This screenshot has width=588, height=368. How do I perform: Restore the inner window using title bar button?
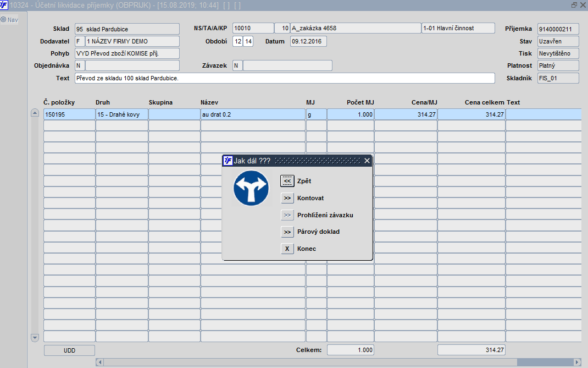coord(574,5)
